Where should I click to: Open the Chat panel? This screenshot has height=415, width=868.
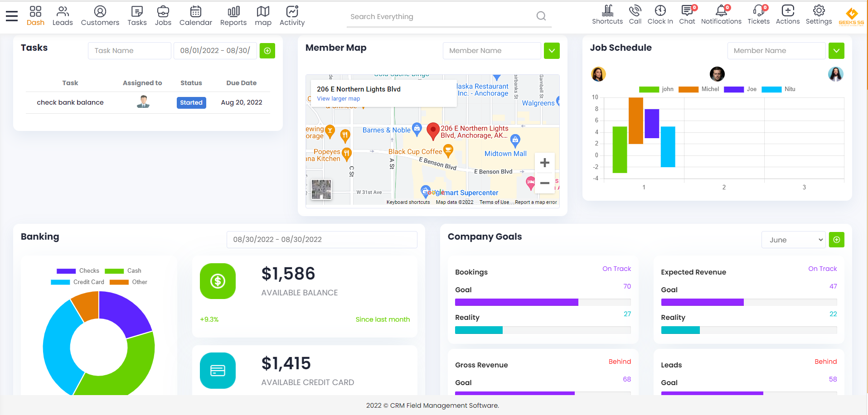click(x=687, y=16)
